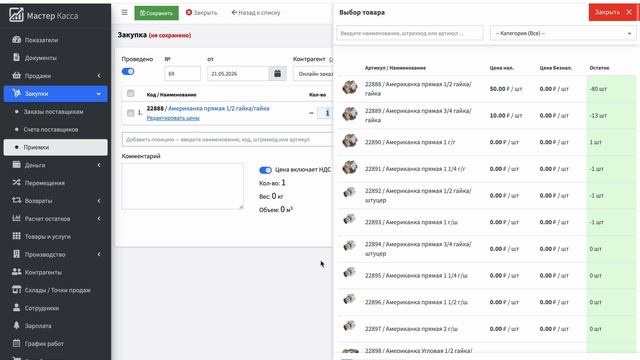Viewport: 640px width, 360px height.
Task: Expand the Расчет остатков submenu chevron
Action: point(99,218)
